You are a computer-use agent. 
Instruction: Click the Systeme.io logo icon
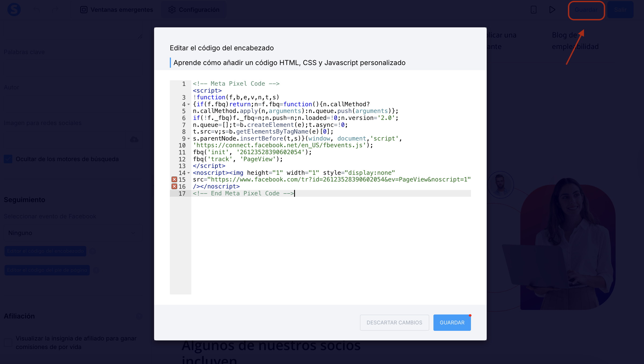click(x=14, y=10)
